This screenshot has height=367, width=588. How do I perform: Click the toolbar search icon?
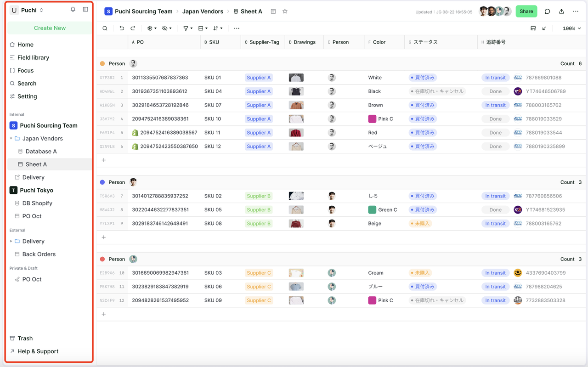coord(105,28)
